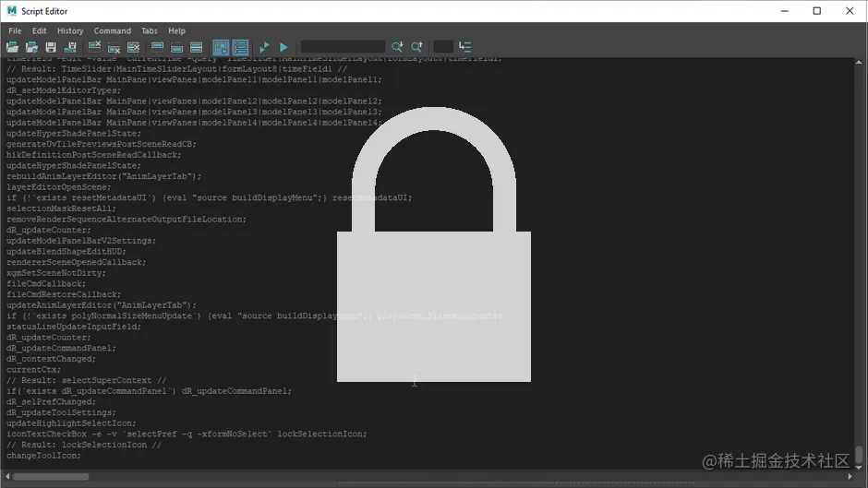This screenshot has width=868, height=488.
Task: Click the Save Script floppy icon
Action: tap(51, 47)
